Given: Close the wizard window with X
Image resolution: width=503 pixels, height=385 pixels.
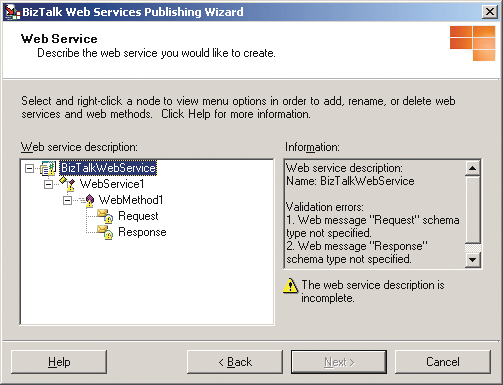Looking at the screenshot, I should click(490, 12).
